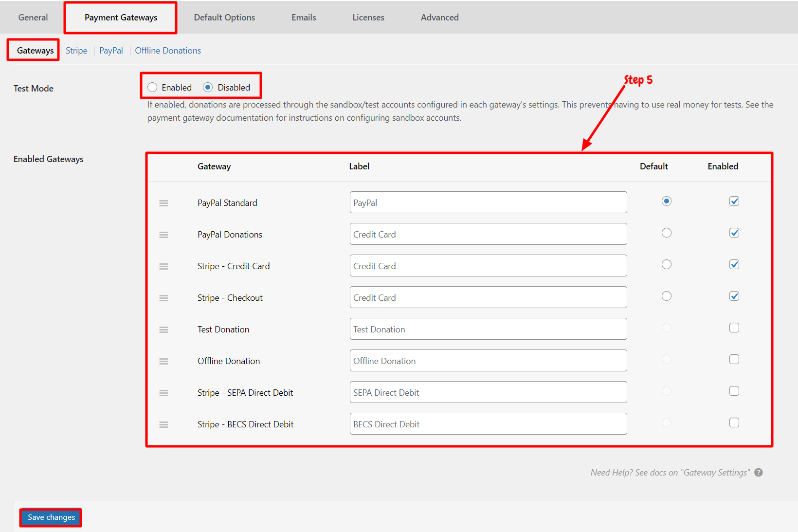Open Offline Donations sub-section
The width and height of the screenshot is (798, 532).
(168, 51)
